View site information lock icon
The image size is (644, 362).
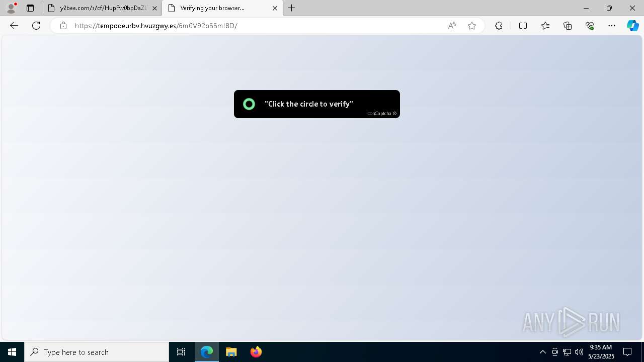(x=63, y=26)
